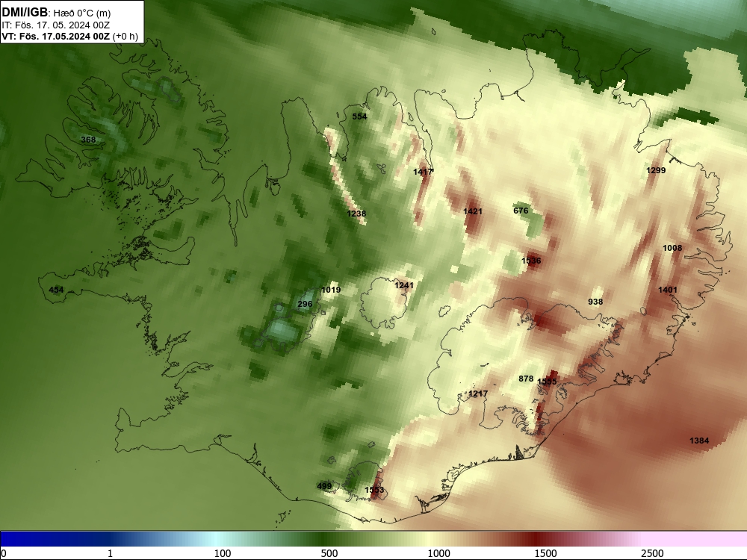Click the 2500 tick on the color scale
Viewport: 747px width, 560px height.
pos(652,553)
